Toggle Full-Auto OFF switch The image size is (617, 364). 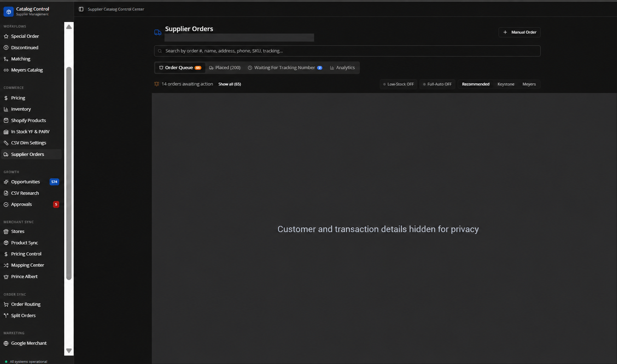point(437,84)
